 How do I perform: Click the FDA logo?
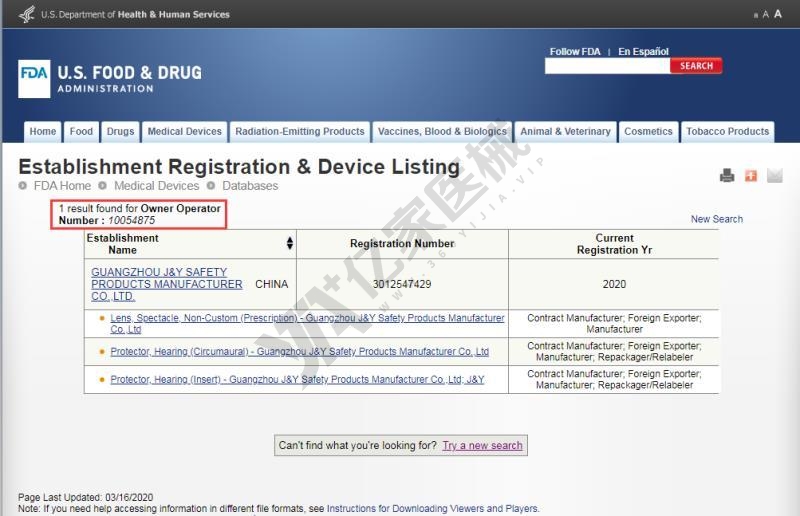coord(34,79)
